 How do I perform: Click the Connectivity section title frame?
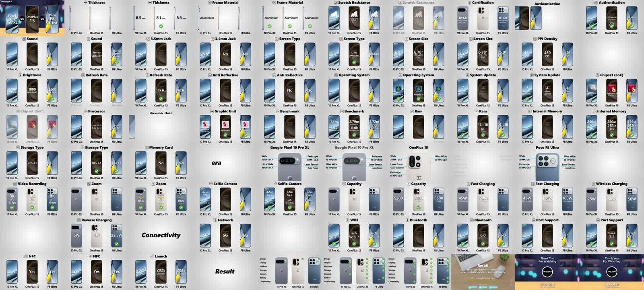pos(161,236)
